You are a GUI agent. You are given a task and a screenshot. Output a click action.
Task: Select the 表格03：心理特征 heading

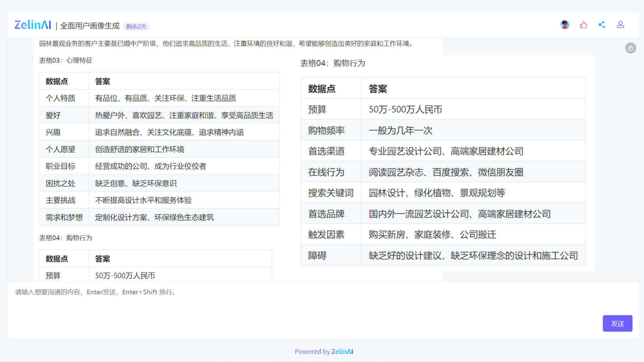(x=66, y=60)
